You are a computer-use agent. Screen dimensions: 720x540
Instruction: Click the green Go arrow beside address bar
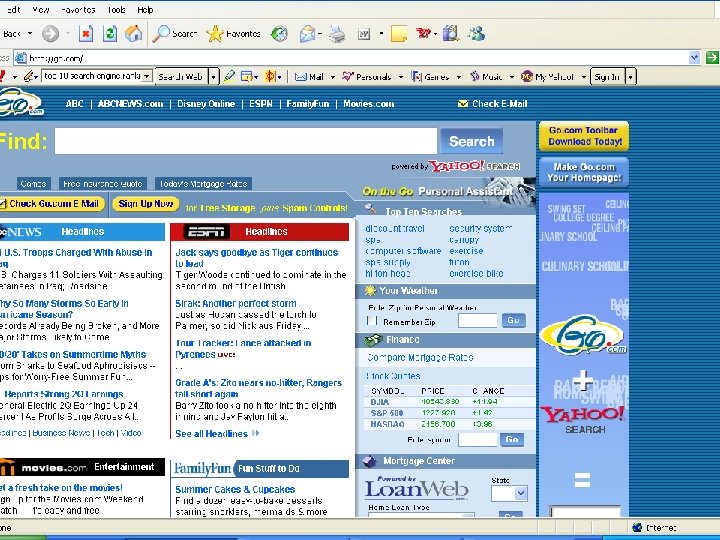[x=712, y=58]
